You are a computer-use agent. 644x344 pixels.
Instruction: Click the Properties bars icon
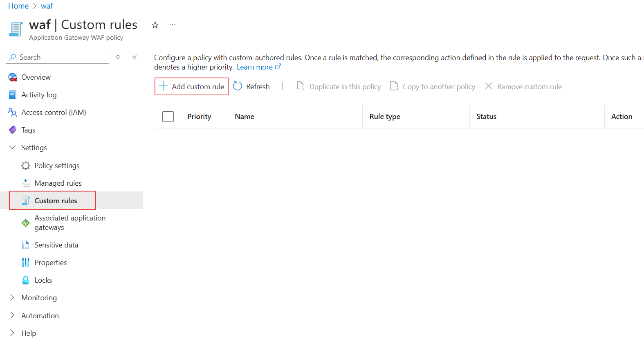point(26,263)
